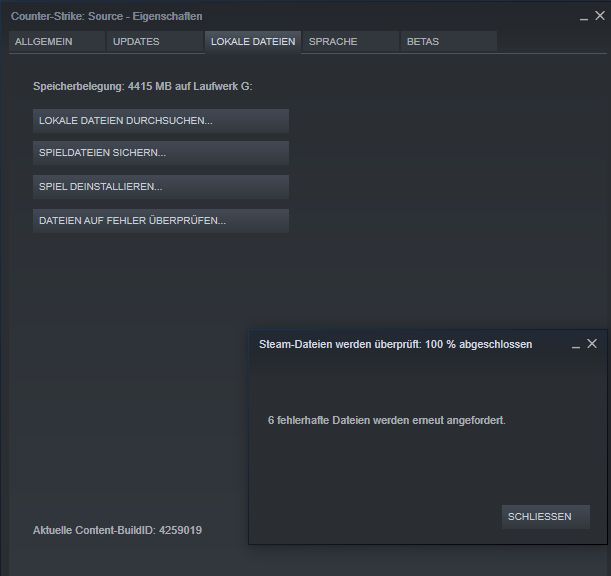The image size is (611, 576).
Task: Click Dateien auf Fehler überprüfen button
Action: click(161, 221)
